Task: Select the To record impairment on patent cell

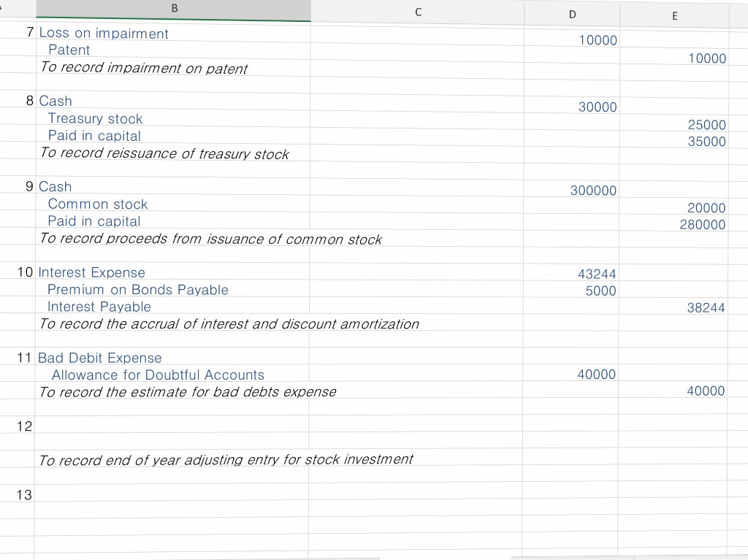Action: [143, 67]
